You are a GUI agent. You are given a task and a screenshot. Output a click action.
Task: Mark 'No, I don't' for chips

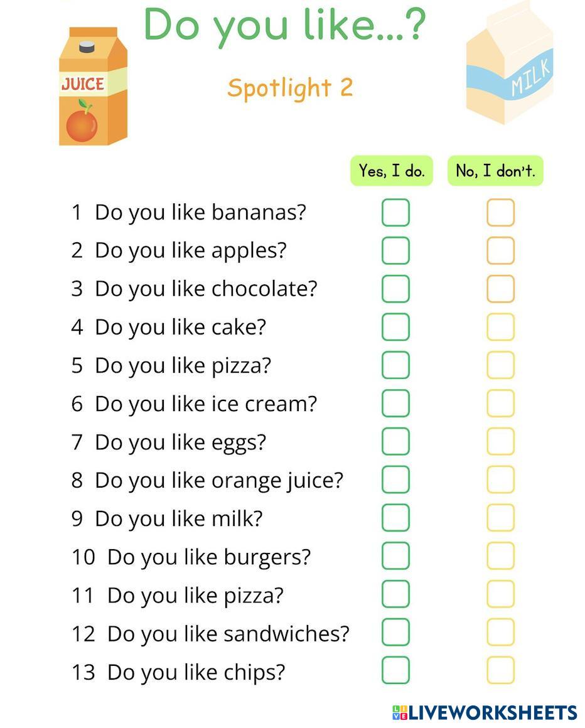pos(500,671)
